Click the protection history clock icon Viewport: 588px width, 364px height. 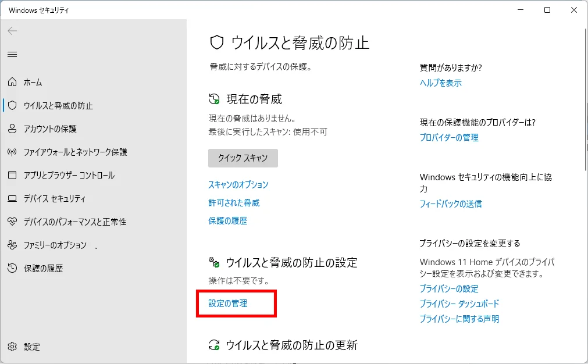(12, 268)
